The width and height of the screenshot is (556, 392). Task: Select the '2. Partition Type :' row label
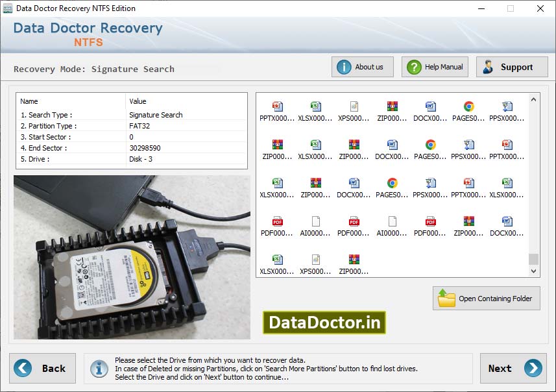[x=49, y=126]
